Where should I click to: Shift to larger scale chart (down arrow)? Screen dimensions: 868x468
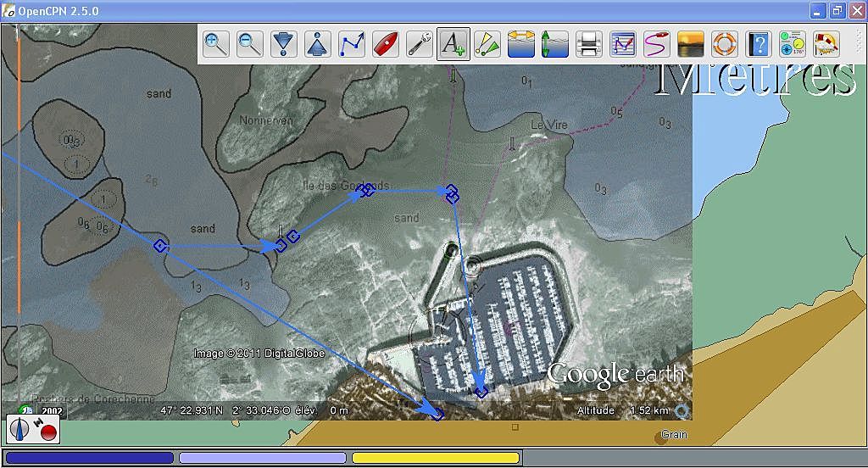(x=283, y=44)
